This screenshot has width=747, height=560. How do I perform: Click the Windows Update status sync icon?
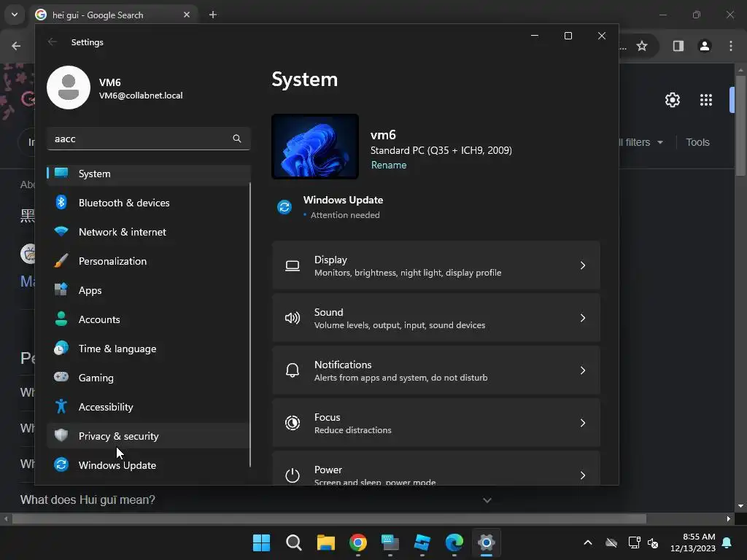pyautogui.click(x=285, y=207)
